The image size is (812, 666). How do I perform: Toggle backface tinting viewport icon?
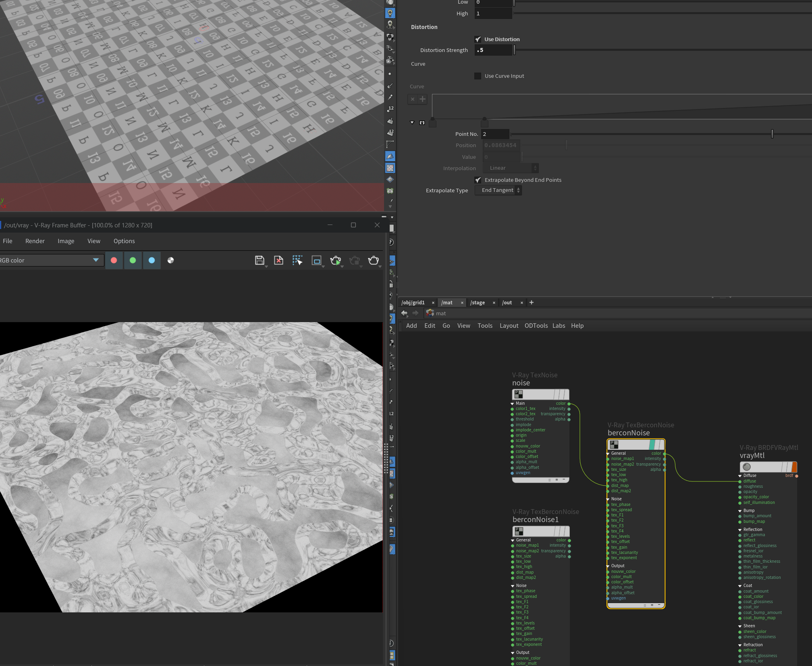tap(390, 156)
